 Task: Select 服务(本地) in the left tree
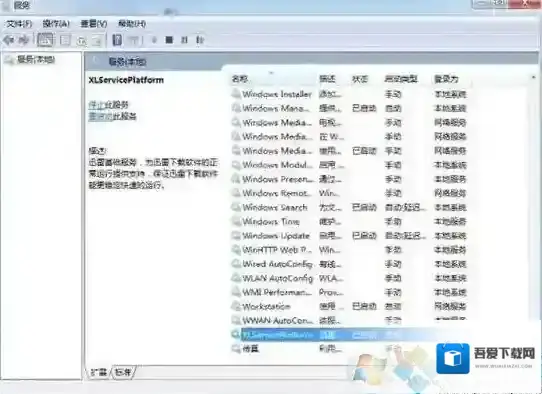click(36, 59)
